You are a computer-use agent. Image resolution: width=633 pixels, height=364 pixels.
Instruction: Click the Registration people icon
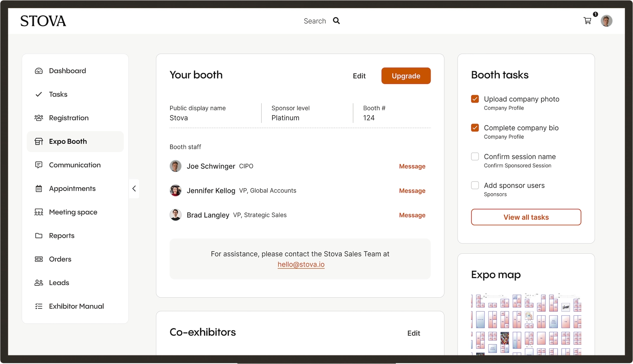(x=39, y=118)
